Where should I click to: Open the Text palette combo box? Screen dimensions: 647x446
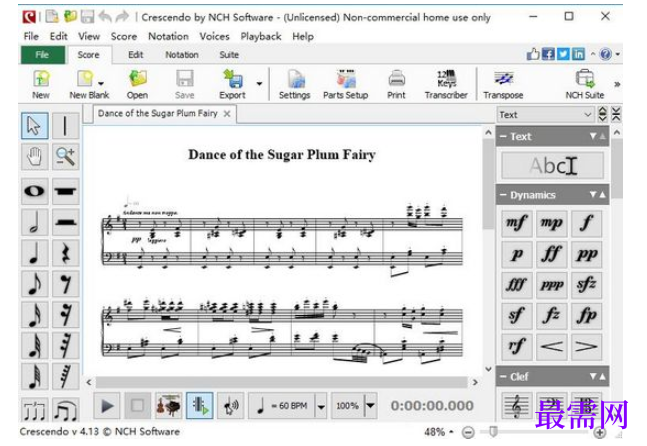(545, 115)
